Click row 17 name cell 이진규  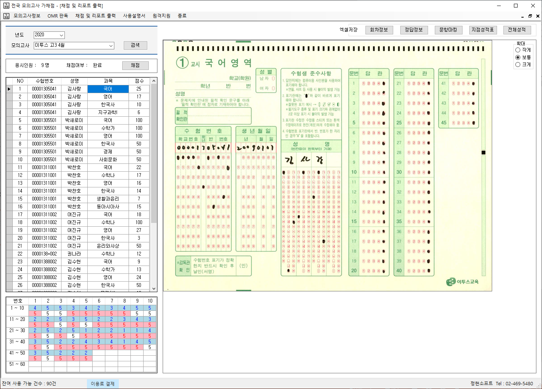click(74, 214)
